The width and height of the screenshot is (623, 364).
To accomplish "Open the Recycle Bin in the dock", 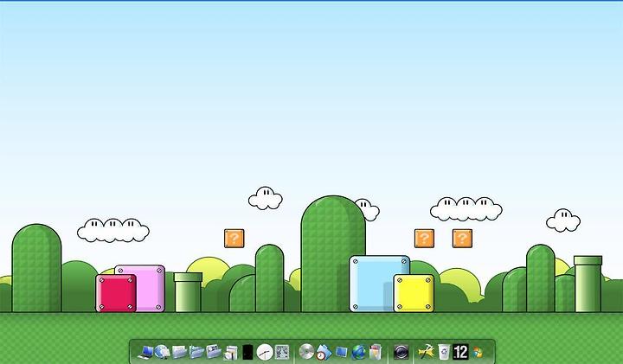I will tap(444, 352).
